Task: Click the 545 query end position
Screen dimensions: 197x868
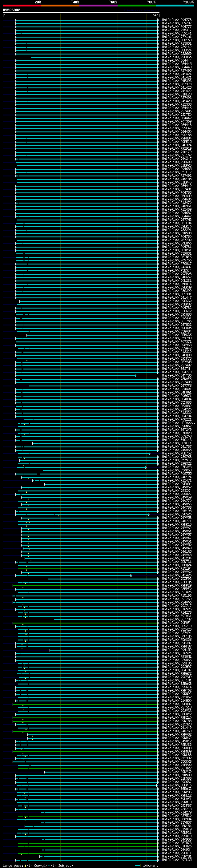Action: point(155,15)
